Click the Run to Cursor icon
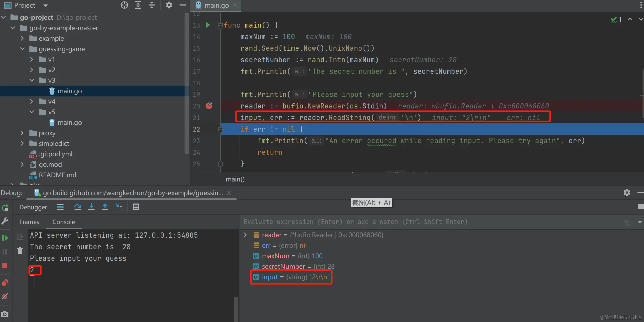The height and width of the screenshot is (322, 644). tap(119, 207)
